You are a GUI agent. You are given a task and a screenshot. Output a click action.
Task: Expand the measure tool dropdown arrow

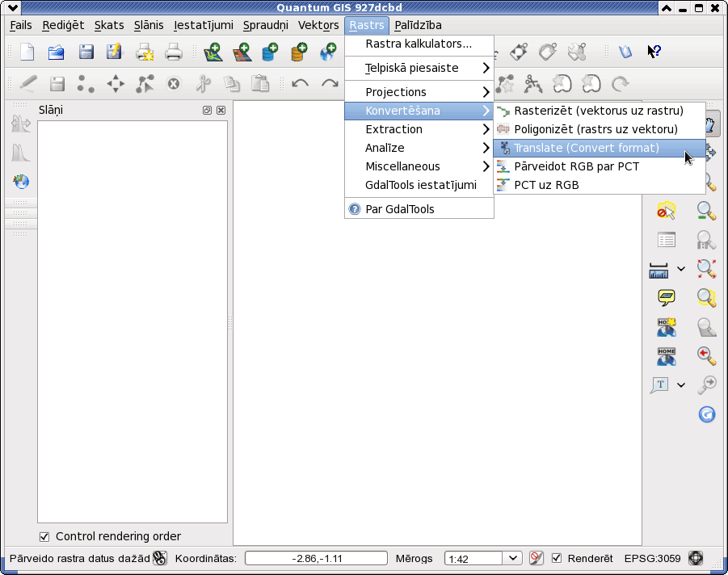(680, 269)
